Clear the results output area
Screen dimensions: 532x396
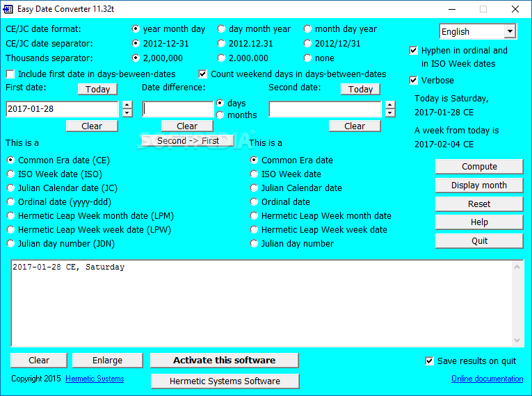(39, 361)
